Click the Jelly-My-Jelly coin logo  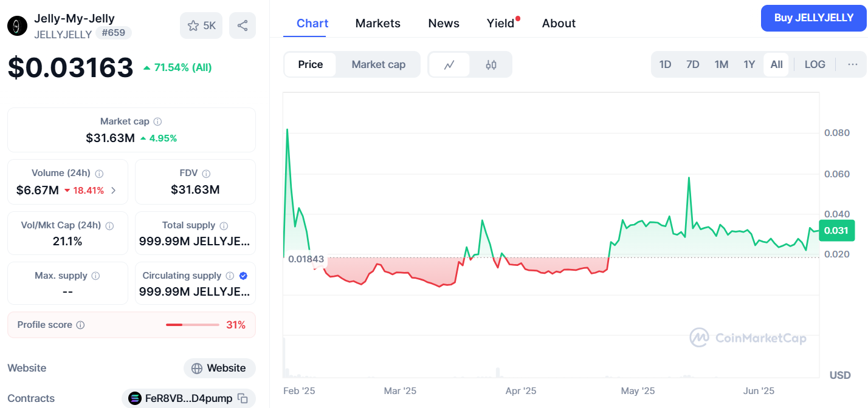tap(17, 25)
